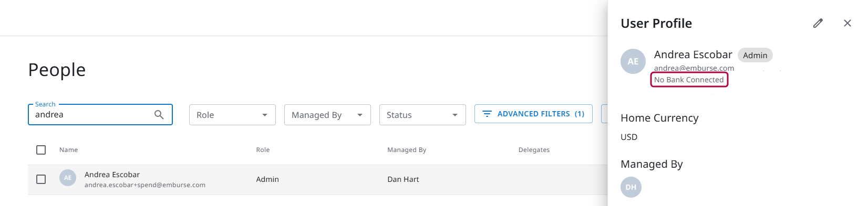The height and width of the screenshot is (206, 868).
Task: Click the Managed By column header
Action: point(407,150)
